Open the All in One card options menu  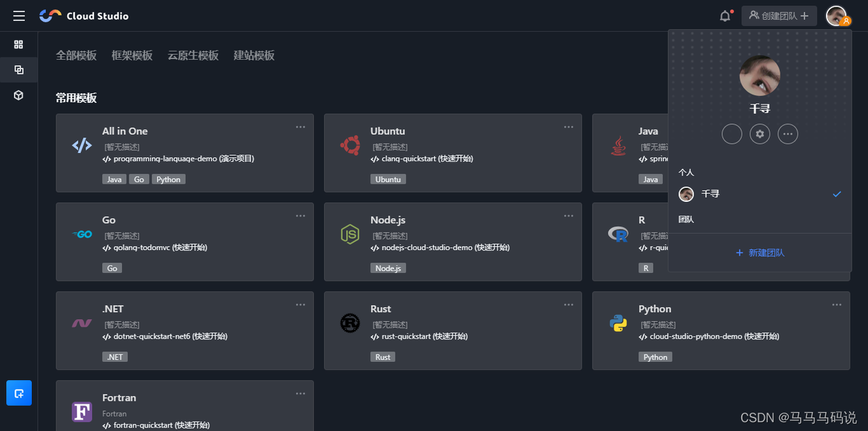(x=300, y=127)
